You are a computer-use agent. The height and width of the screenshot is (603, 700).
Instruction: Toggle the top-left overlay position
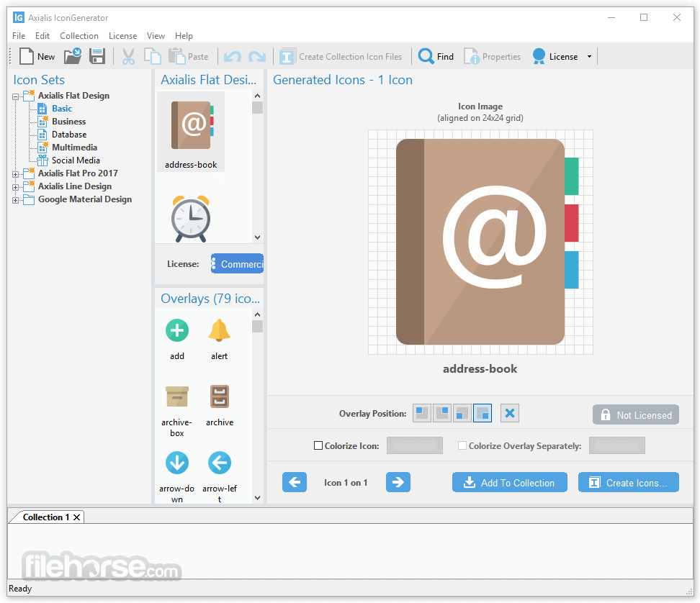422,413
